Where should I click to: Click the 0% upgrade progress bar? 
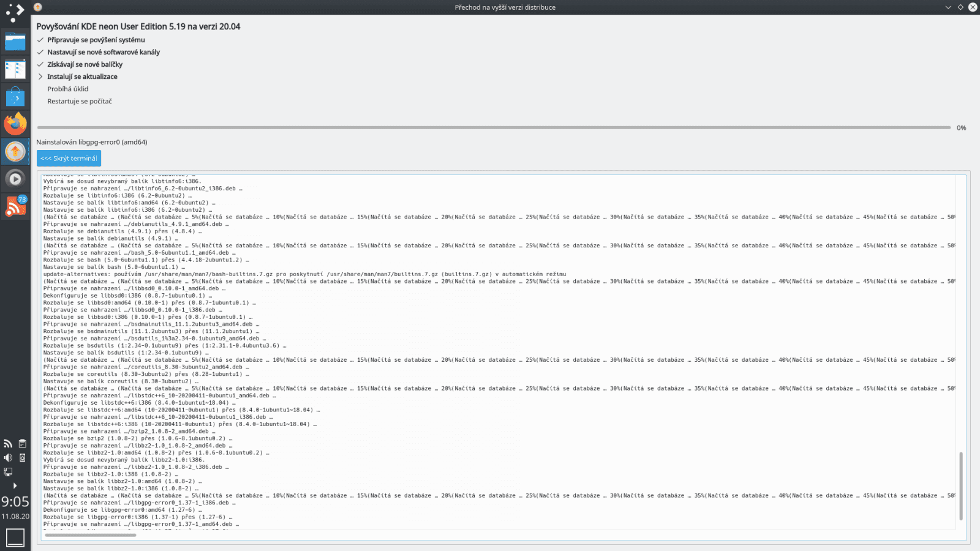pos(490,127)
